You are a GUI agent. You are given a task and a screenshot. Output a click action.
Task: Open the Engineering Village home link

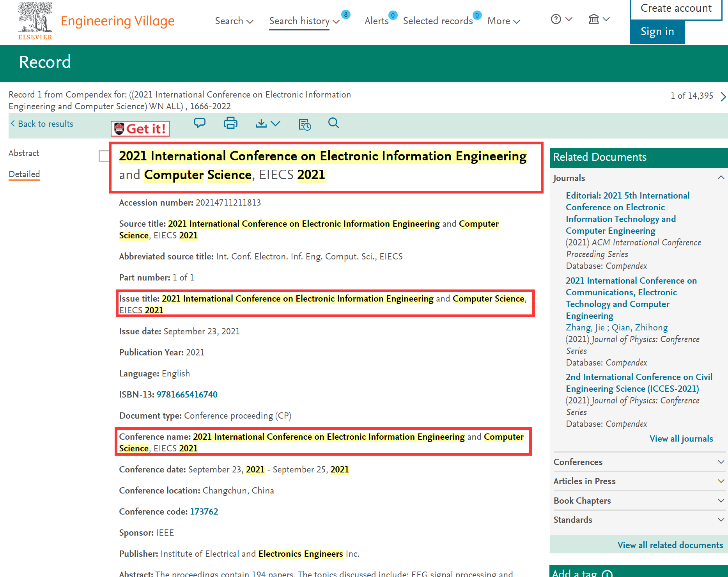[x=117, y=21]
